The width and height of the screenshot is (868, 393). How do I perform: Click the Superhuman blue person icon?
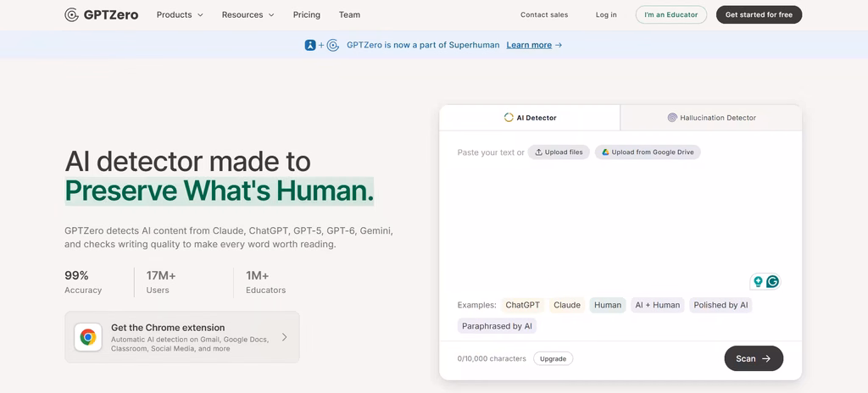click(x=310, y=46)
